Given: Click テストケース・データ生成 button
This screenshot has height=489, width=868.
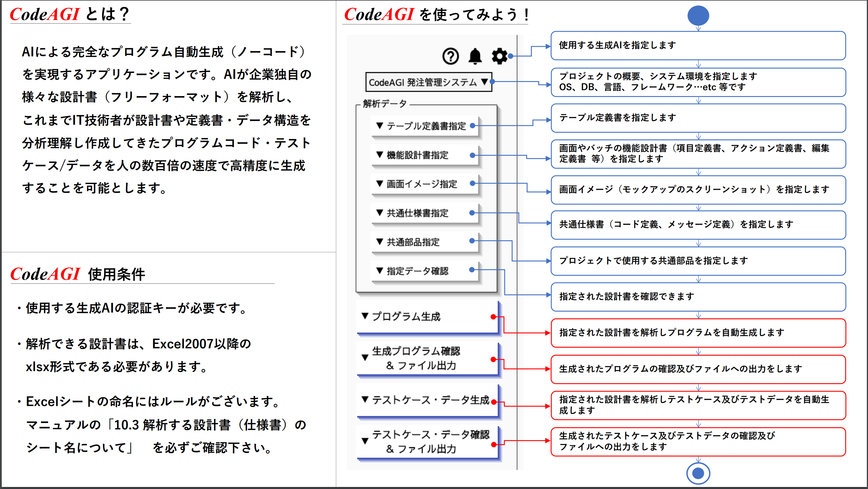Looking at the screenshot, I should [427, 400].
